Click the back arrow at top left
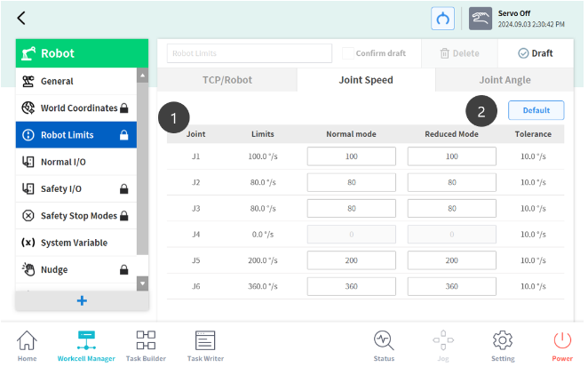This screenshot has height=383, width=588. click(21, 18)
